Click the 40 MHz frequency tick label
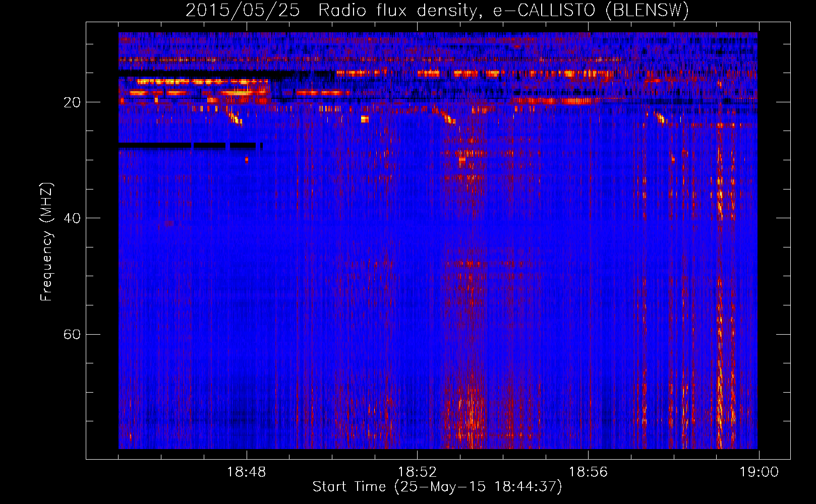The height and width of the screenshot is (504, 816). pos(72,218)
